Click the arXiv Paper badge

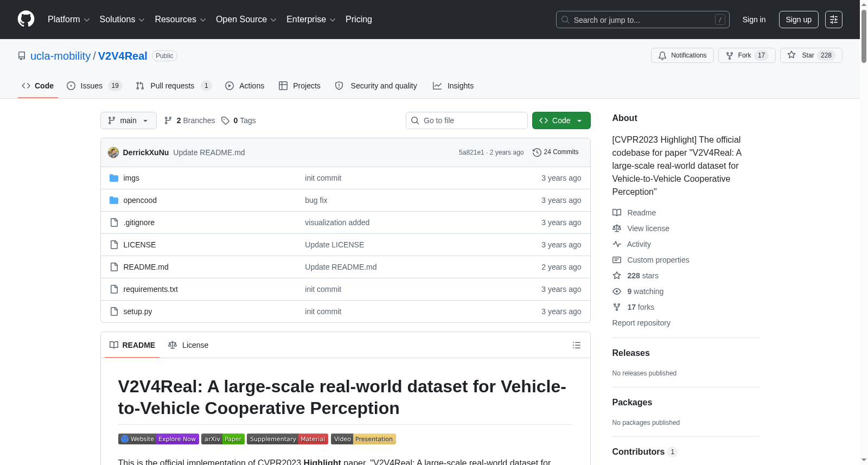223,439
